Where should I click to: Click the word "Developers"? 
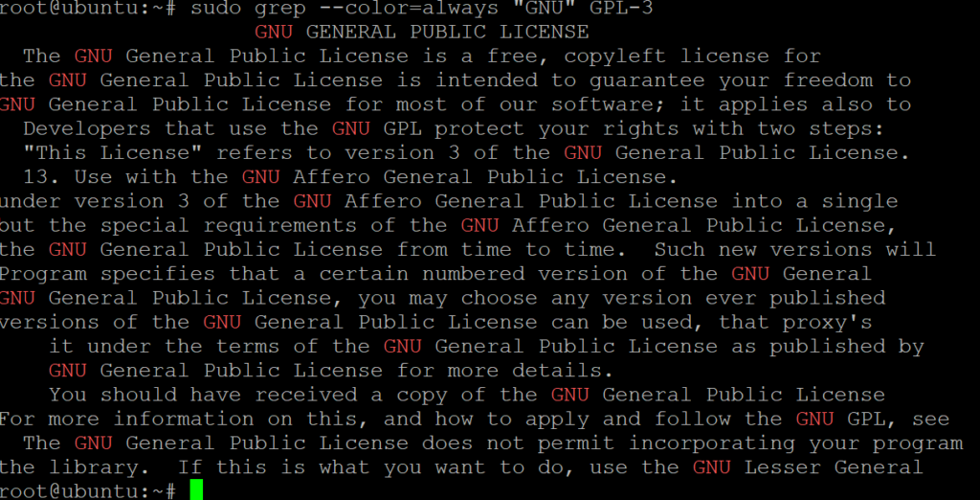tap(87, 129)
